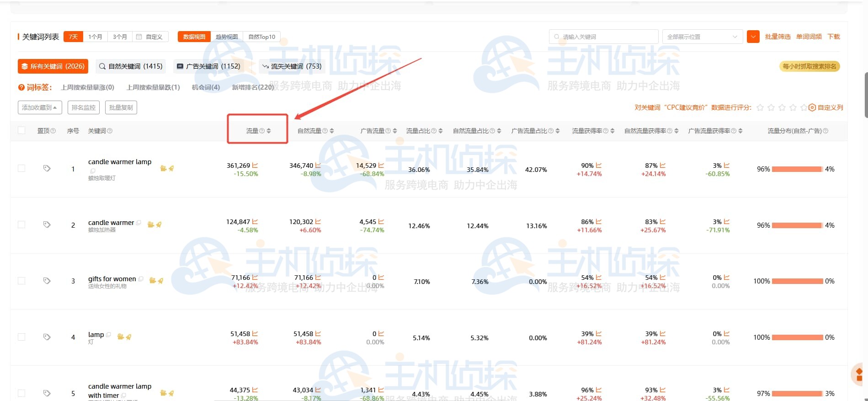The image size is (868, 401).
Task: Click the rocket icon for candle warmer lamp
Action: point(171,169)
